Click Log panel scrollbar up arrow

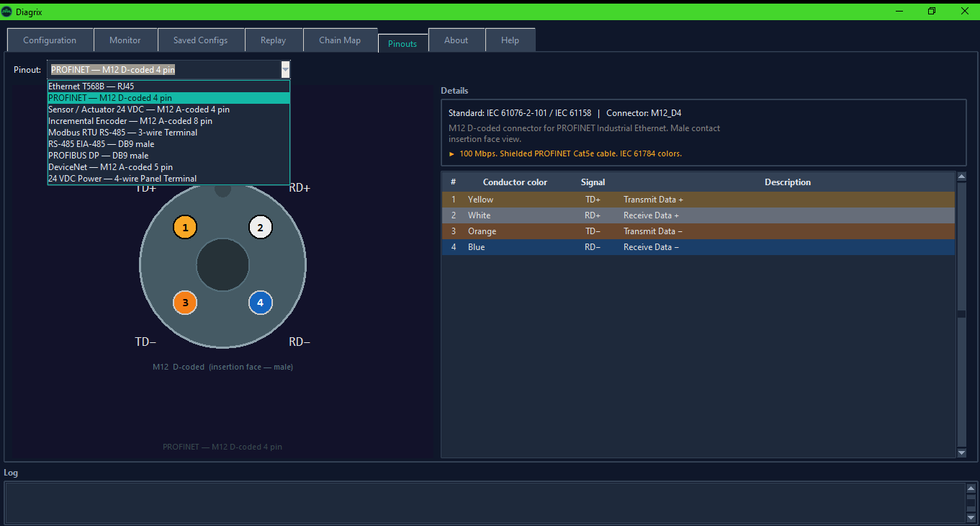pyautogui.click(x=971, y=488)
